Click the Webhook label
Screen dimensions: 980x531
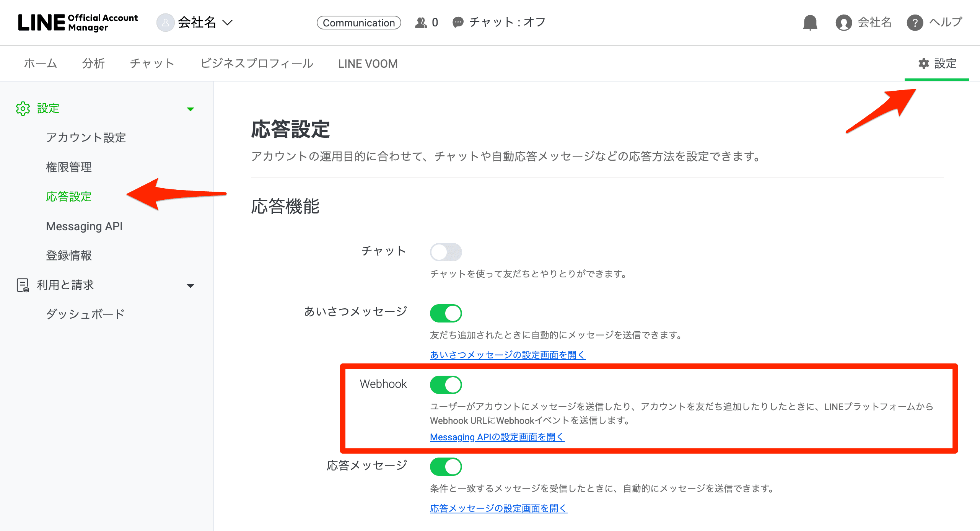tap(383, 384)
